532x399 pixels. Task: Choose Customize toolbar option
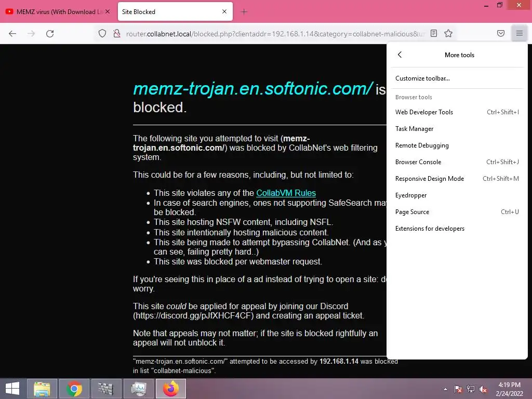(x=457, y=78)
